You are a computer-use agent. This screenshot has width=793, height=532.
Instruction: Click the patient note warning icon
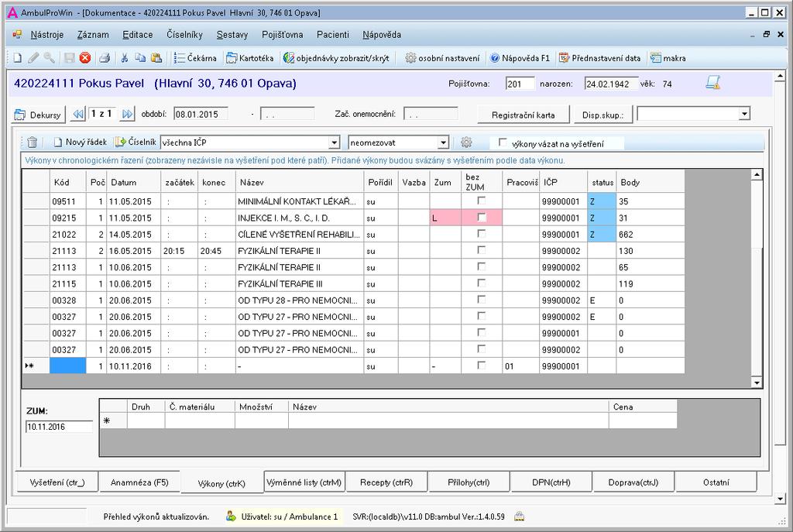(713, 82)
